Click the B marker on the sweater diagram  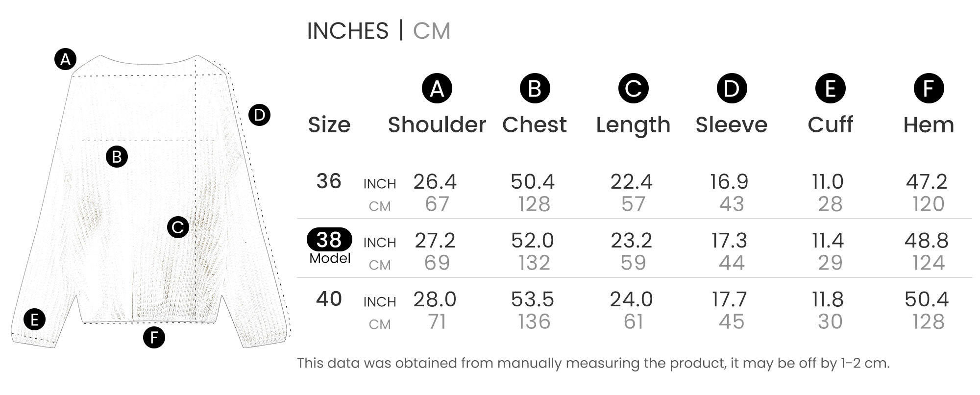(x=117, y=157)
